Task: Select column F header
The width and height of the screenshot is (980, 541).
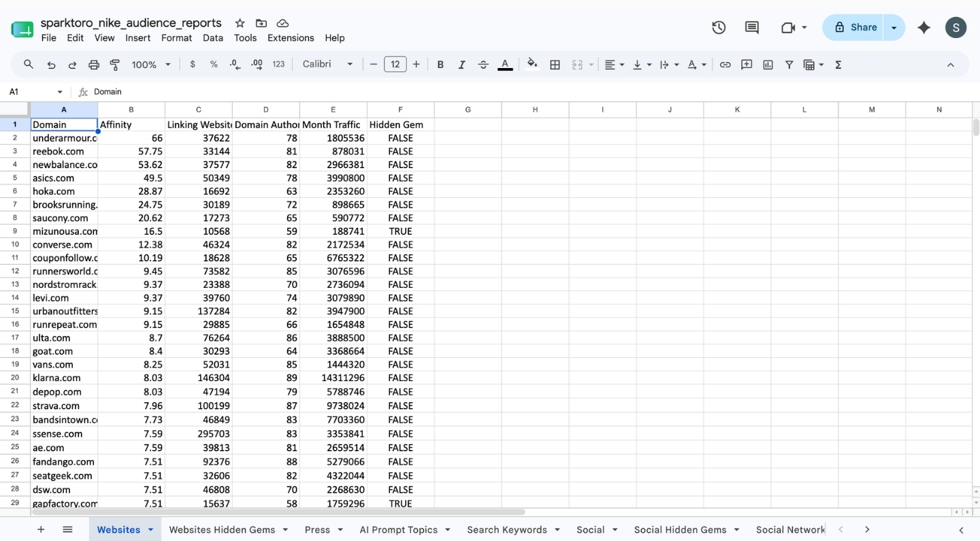Action: (400, 110)
